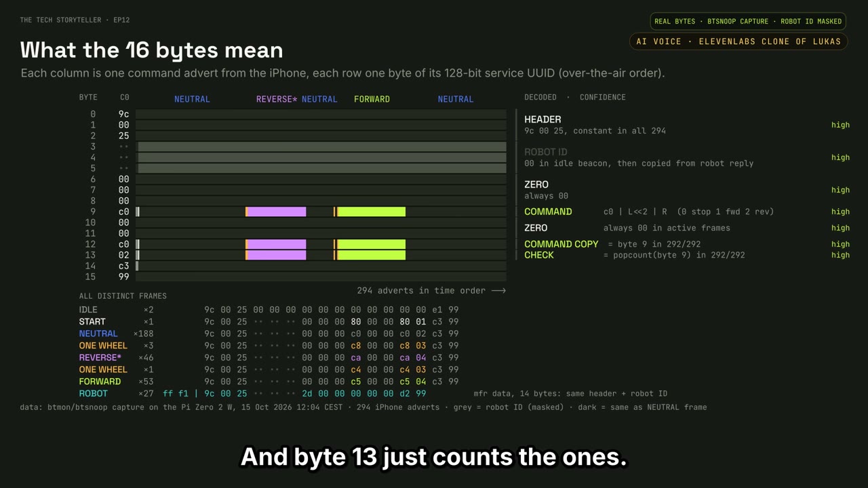Click the ROBOT ×27 frame row label
The image size is (868, 488).
pyautogui.click(x=94, y=394)
